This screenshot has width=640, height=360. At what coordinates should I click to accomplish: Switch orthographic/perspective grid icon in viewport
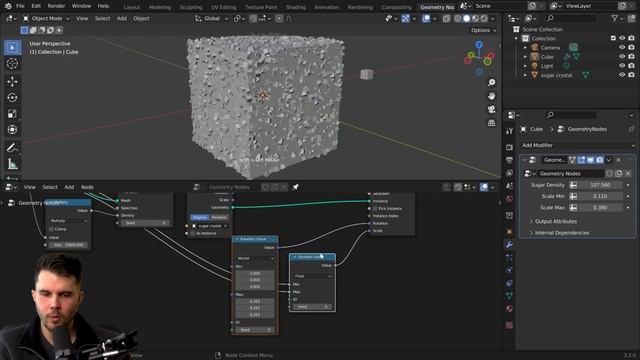(x=491, y=123)
